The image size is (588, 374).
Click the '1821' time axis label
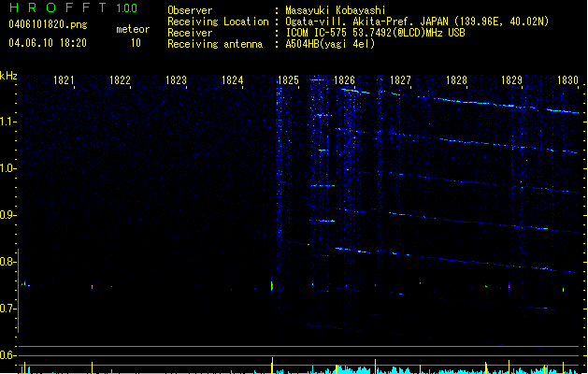coord(64,80)
